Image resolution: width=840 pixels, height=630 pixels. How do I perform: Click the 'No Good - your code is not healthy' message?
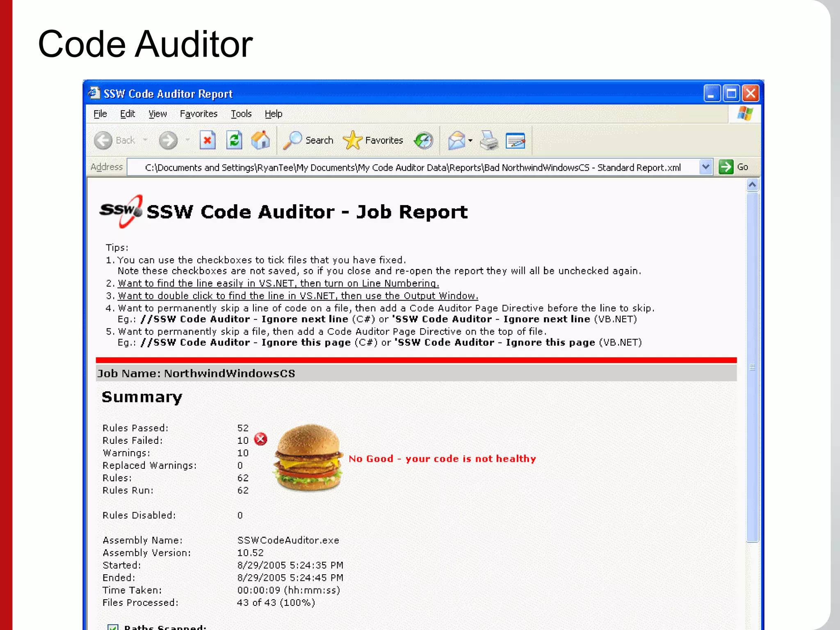click(442, 459)
